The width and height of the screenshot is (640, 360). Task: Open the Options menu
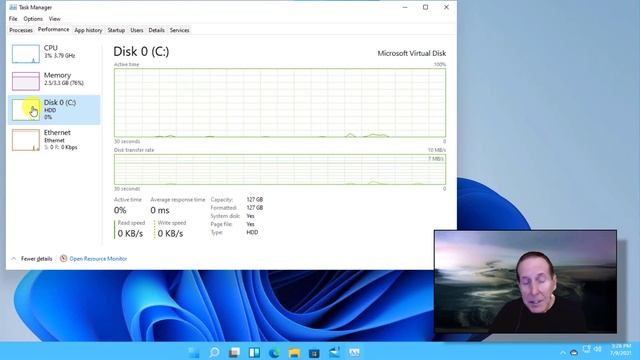(x=33, y=19)
